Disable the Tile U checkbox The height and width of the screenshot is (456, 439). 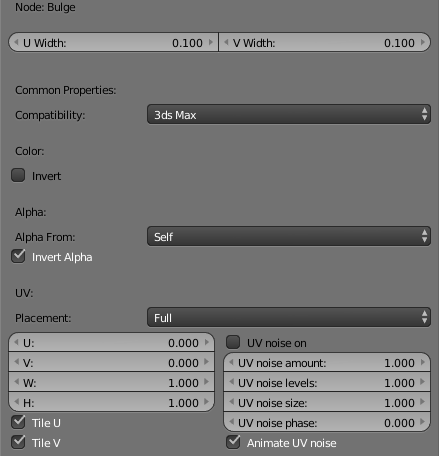tap(18, 422)
